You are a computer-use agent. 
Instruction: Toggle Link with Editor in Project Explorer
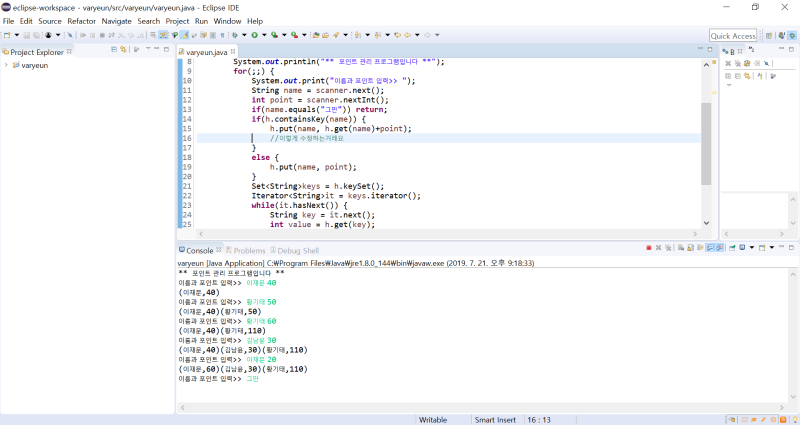coord(123,49)
